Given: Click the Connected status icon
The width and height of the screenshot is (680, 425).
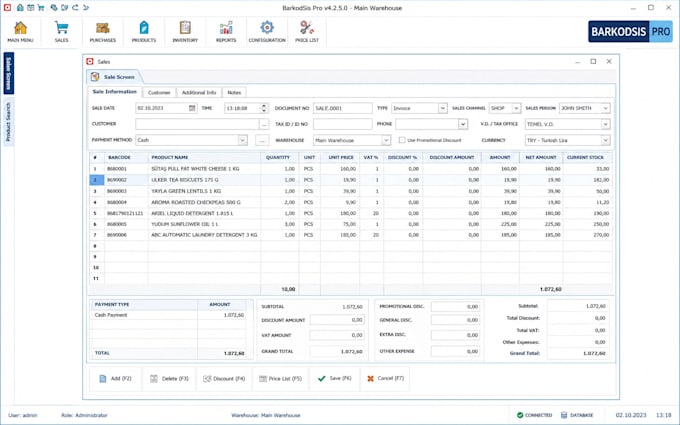Looking at the screenshot, I should 520,415.
